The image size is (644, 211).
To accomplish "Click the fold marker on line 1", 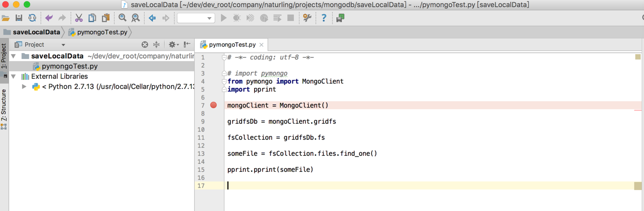I will 224,57.
